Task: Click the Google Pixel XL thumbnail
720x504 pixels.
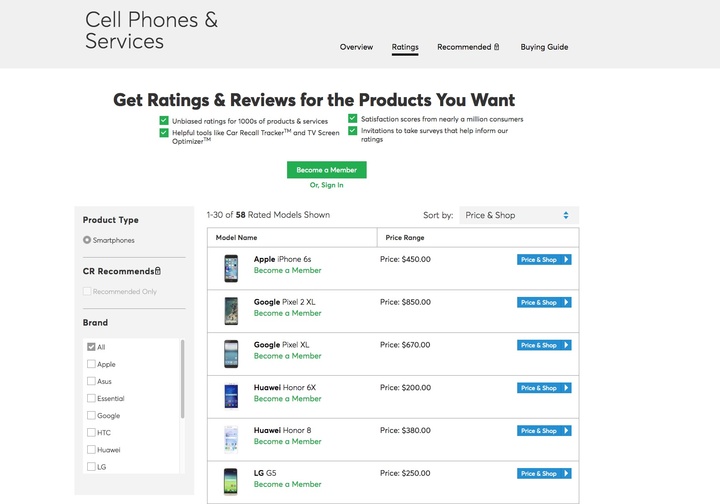Action: coord(231,354)
